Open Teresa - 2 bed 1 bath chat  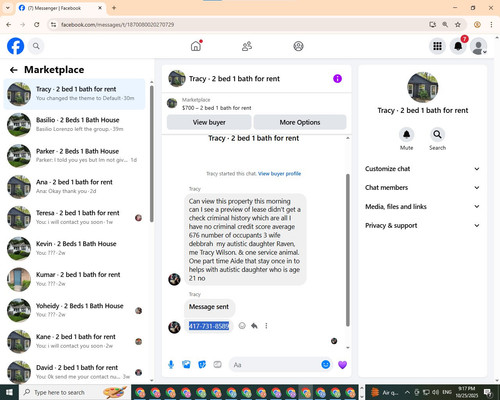pos(74,218)
